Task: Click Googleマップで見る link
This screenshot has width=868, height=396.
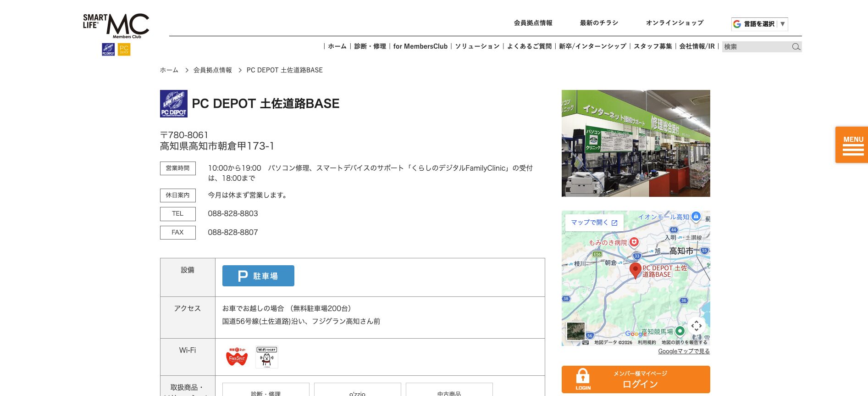Action: pyautogui.click(x=684, y=351)
